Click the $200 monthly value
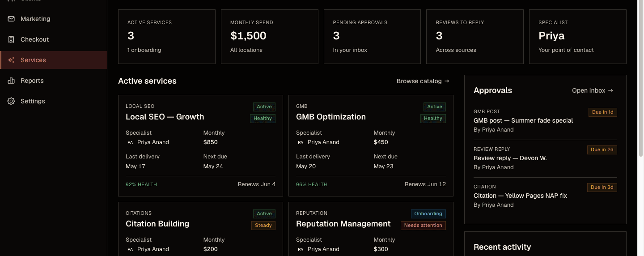The width and height of the screenshot is (644, 256). pyautogui.click(x=211, y=249)
